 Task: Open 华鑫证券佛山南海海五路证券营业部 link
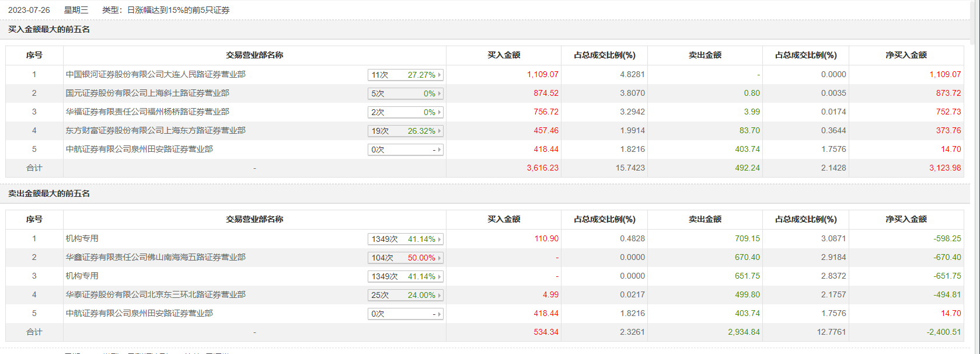[x=155, y=257]
